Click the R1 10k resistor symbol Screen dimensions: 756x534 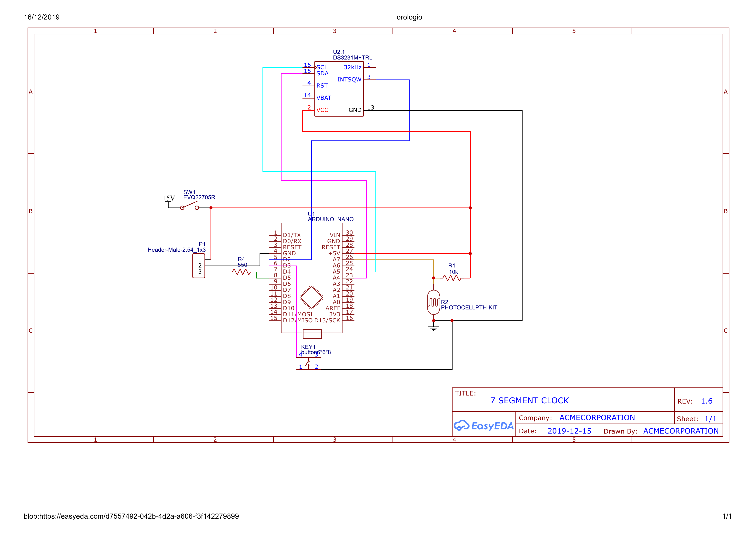[x=452, y=278]
